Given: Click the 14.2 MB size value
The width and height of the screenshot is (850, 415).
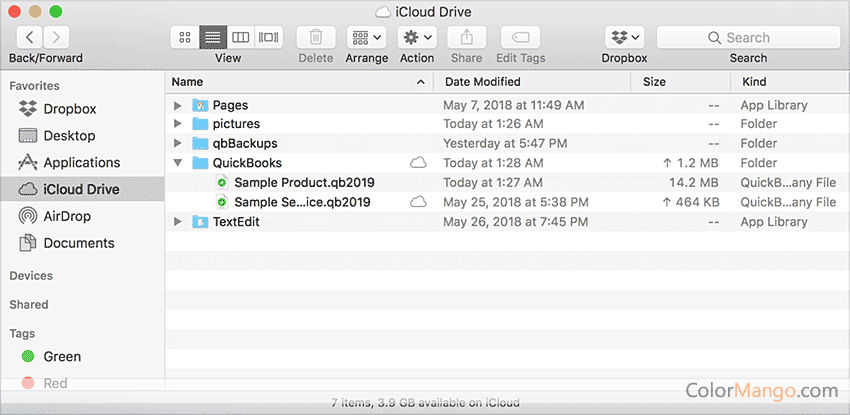Looking at the screenshot, I should (694, 183).
